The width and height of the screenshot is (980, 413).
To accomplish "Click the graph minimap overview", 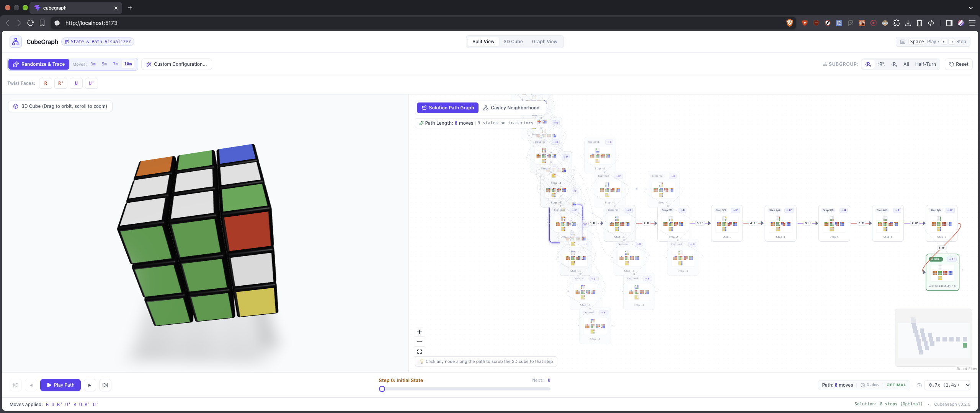I will [933, 337].
